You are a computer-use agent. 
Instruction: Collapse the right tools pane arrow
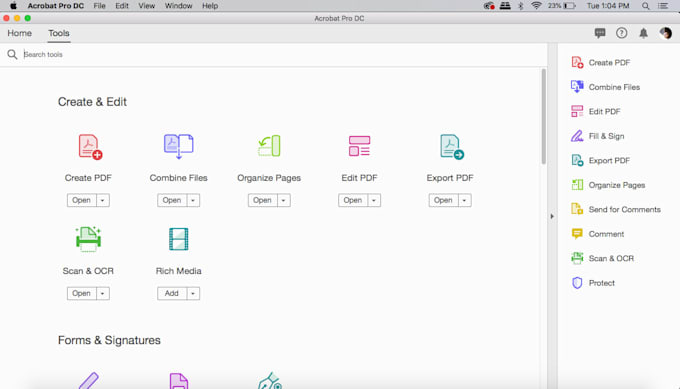coord(552,216)
